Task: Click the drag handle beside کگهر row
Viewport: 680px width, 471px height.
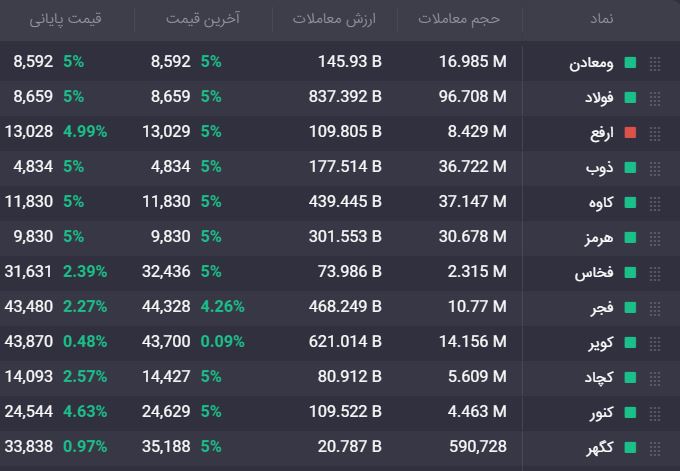Action: (655, 448)
